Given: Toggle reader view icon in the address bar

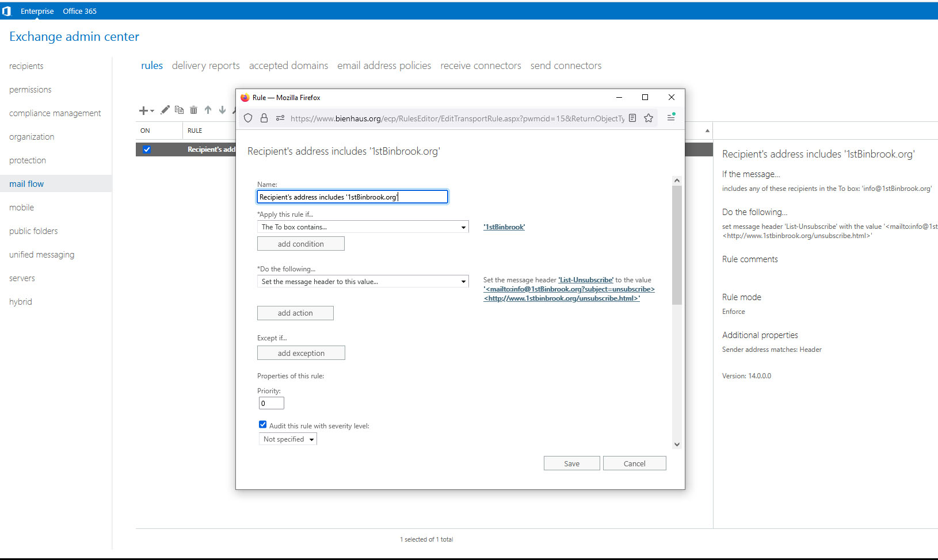Looking at the screenshot, I should [632, 118].
